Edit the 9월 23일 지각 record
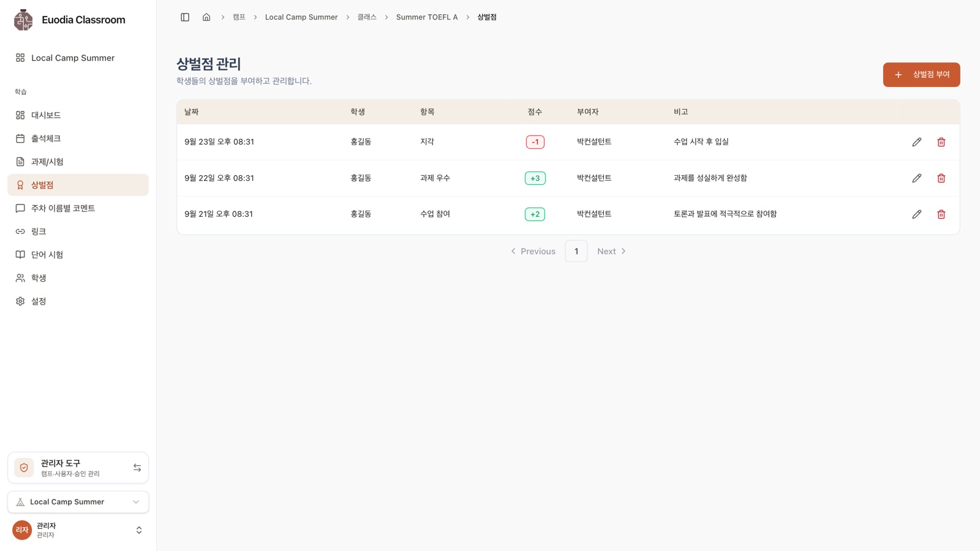The width and height of the screenshot is (980, 551). click(x=917, y=142)
